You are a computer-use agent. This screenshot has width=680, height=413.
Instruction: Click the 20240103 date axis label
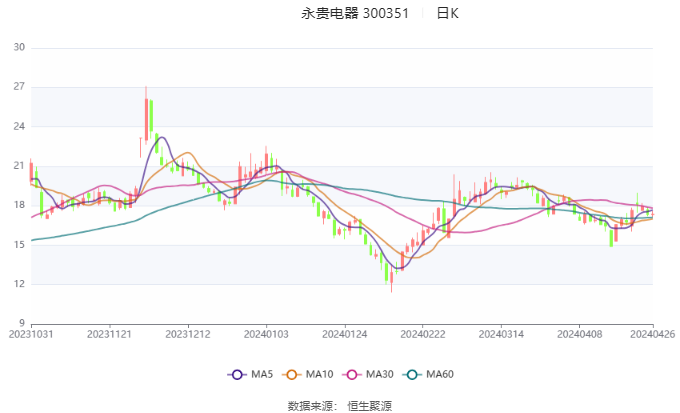[265, 334]
